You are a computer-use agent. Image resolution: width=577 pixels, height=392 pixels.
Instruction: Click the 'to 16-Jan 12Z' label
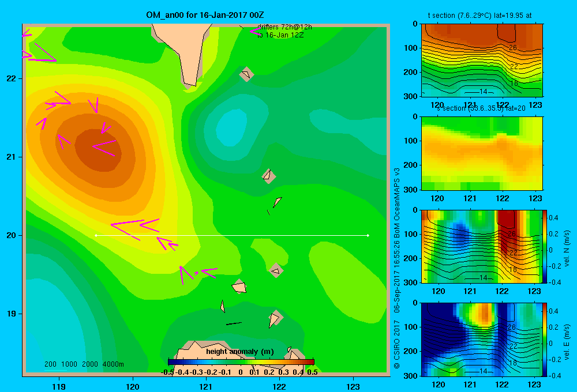point(280,35)
